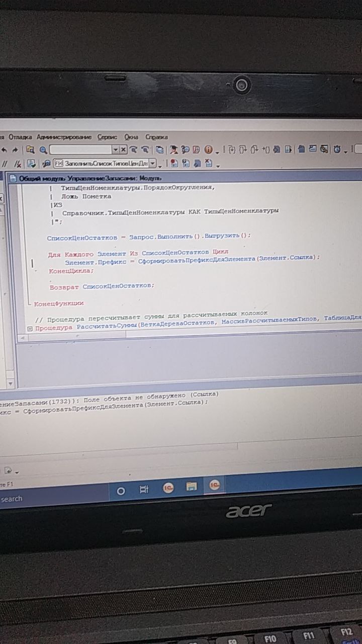
Task: Click the small icon at the messages panel bottom
Action: (x=9, y=471)
